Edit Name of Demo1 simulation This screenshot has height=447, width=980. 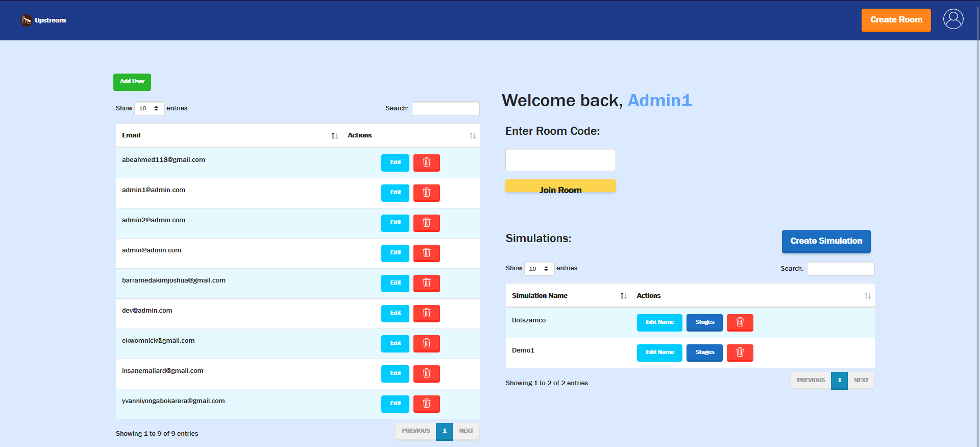659,352
